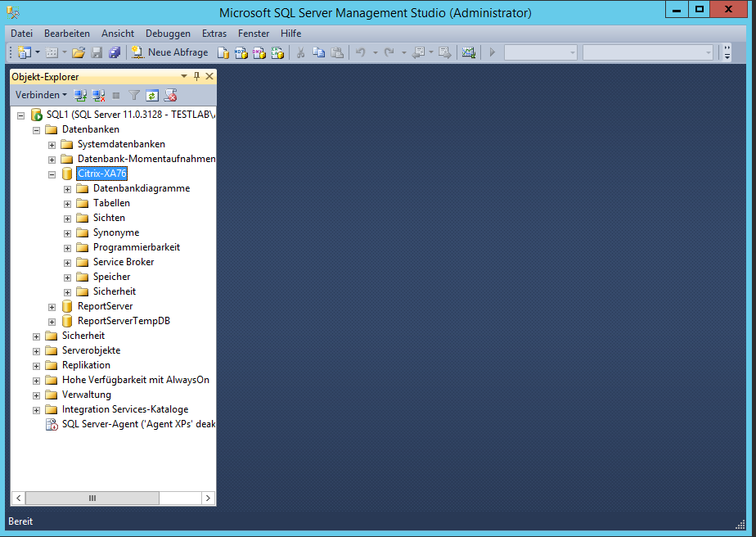Click the Redo arrow icon
The width and height of the screenshot is (756, 537).
pyautogui.click(x=389, y=52)
